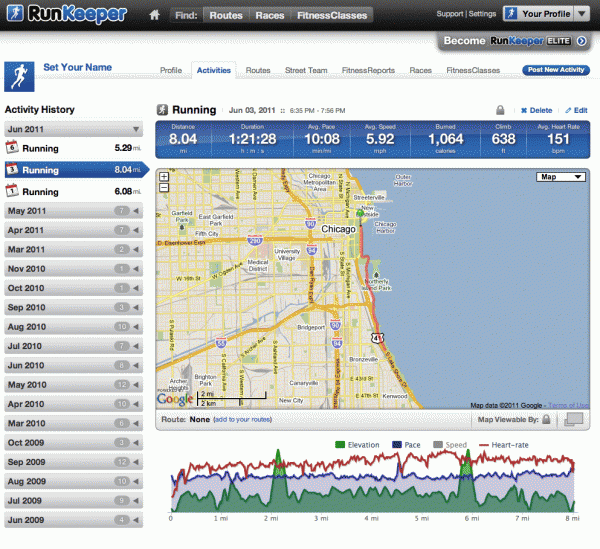This screenshot has width=600, height=549.
Task: Click the Burned 1,064 calories value
Action: [x=445, y=139]
